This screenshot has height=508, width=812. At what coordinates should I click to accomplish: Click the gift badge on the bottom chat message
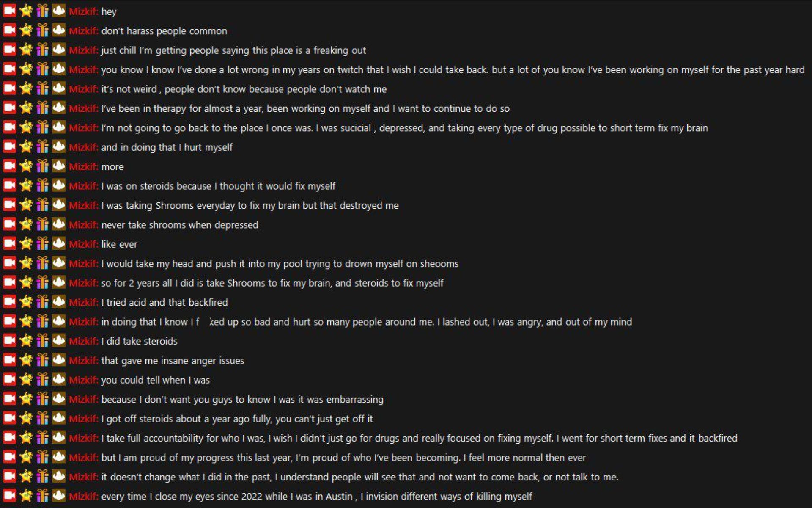42,496
